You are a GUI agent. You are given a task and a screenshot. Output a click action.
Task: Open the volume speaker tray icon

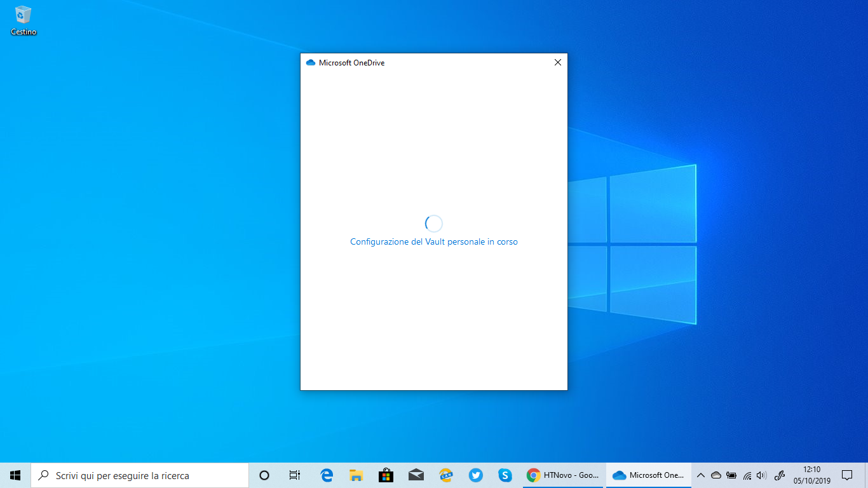(x=762, y=475)
